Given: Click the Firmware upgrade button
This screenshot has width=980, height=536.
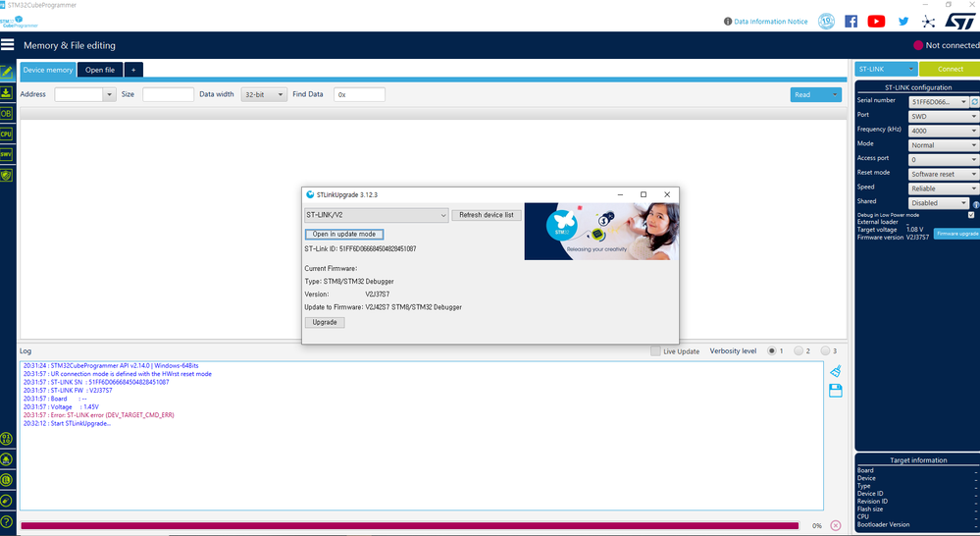Looking at the screenshot, I should tap(956, 234).
